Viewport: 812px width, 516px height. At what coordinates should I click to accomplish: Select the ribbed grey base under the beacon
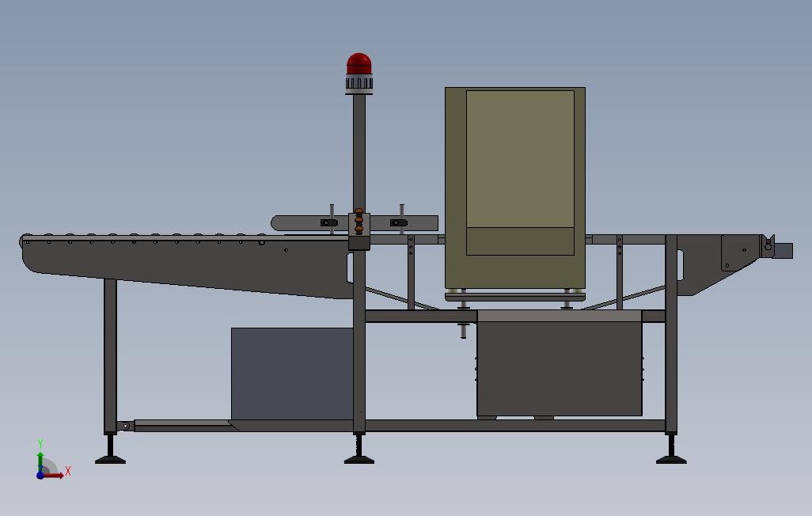(359, 82)
